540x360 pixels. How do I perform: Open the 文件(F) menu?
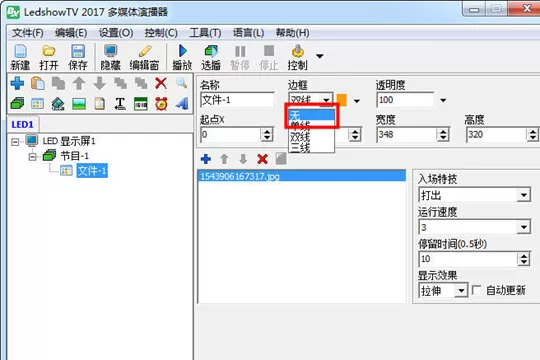pos(28,33)
